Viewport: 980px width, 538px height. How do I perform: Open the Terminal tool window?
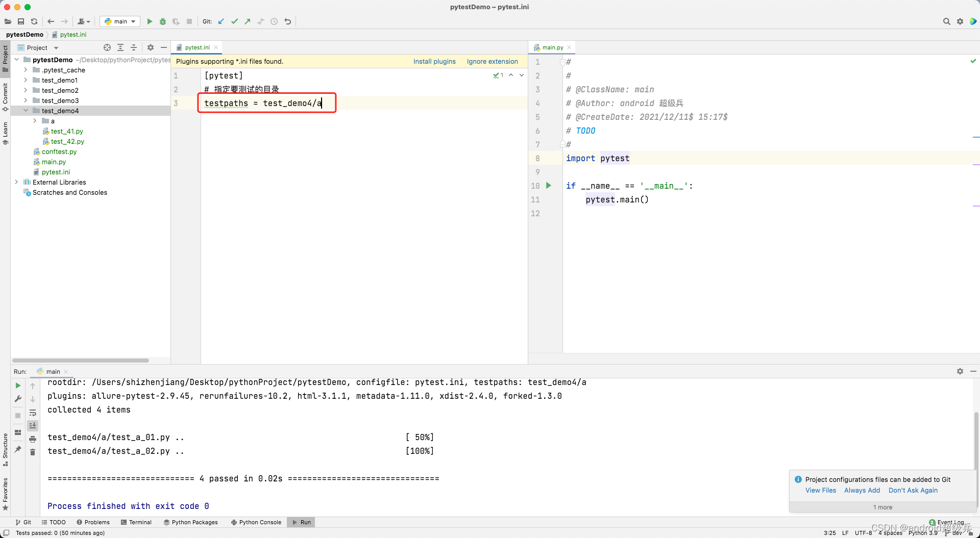pos(136,522)
